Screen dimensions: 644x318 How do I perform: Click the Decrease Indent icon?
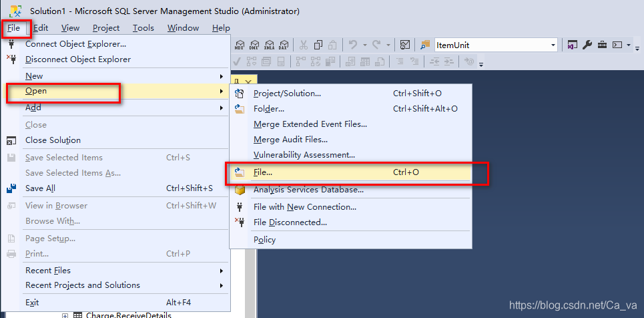point(434,61)
